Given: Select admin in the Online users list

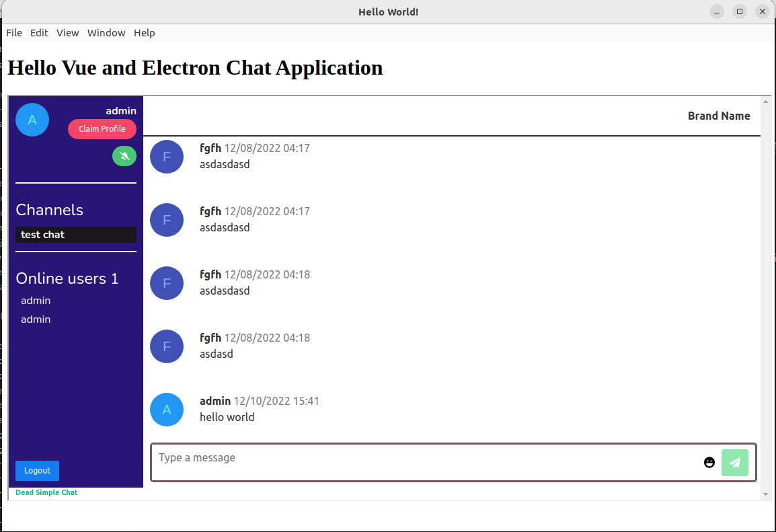Looking at the screenshot, I should [36, 300].
